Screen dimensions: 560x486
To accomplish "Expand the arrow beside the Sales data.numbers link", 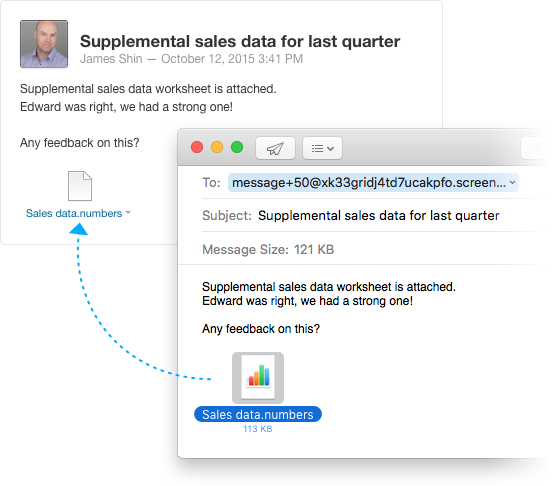I will pos(128,213).
